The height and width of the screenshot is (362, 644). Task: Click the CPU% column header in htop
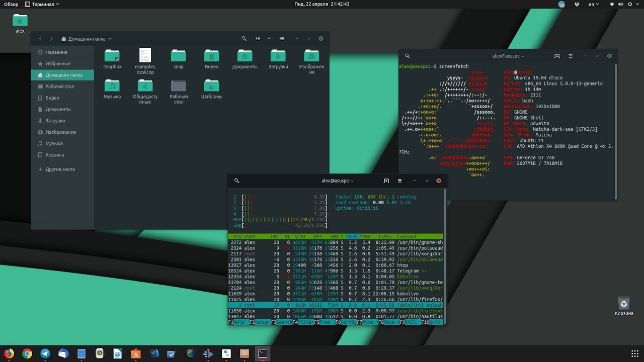(352, 236)
